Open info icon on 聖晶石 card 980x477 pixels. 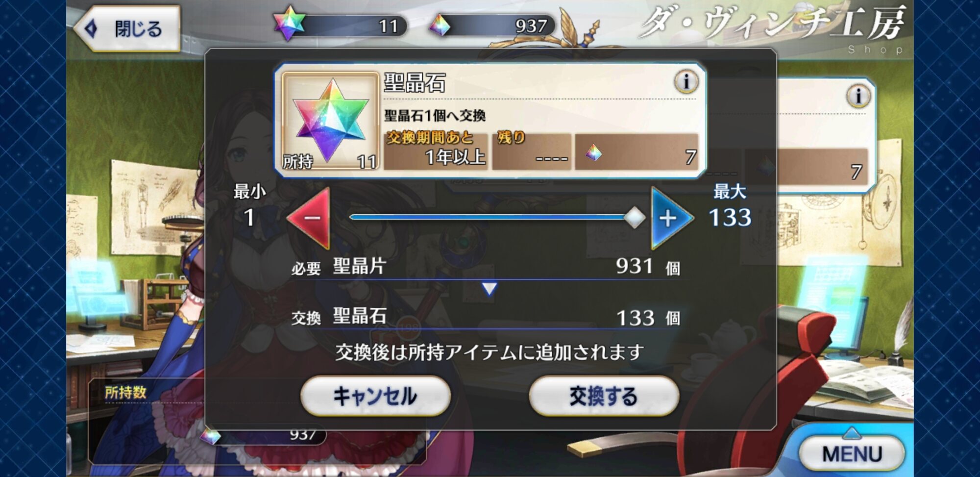click(686, 82)
